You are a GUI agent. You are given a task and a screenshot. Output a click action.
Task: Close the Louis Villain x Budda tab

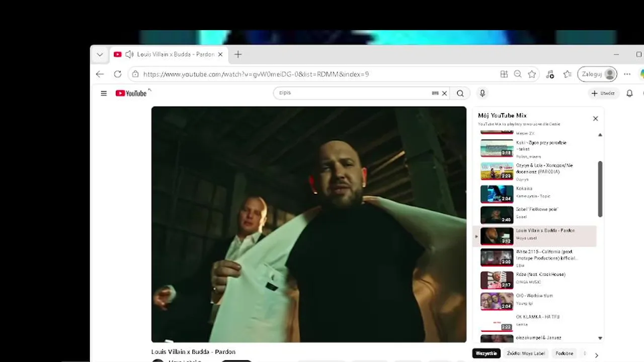(x=220, y=54)
